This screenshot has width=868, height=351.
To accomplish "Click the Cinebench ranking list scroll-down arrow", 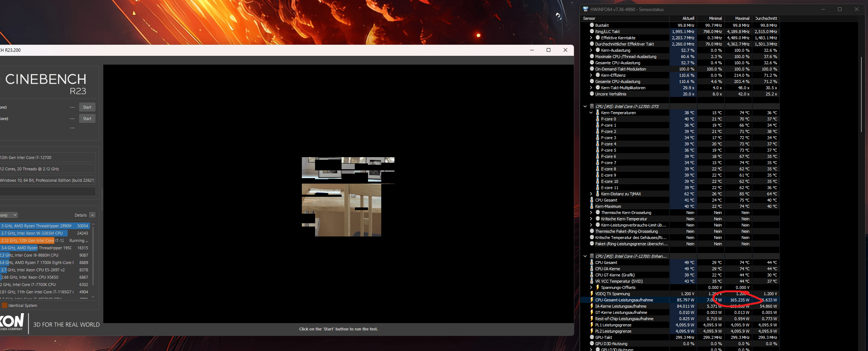I will point(93,297).
